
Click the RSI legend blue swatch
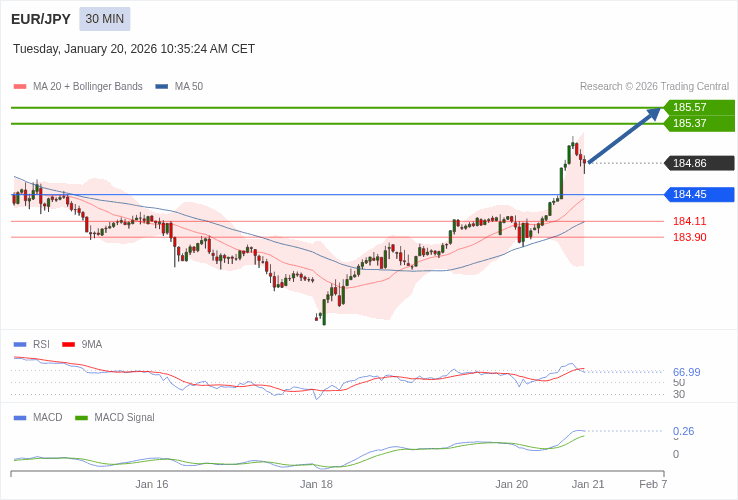[x=20, y=345]
